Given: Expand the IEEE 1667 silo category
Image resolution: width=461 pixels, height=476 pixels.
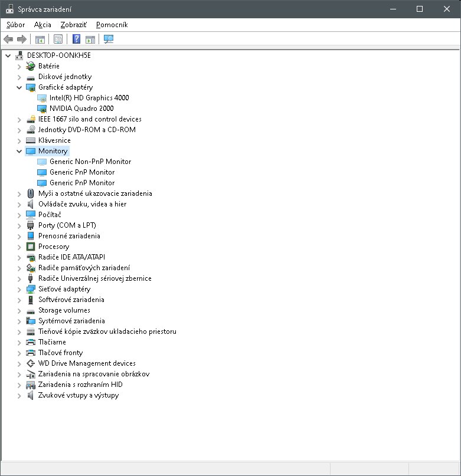Looking at the screenshot, I should 19,120.
